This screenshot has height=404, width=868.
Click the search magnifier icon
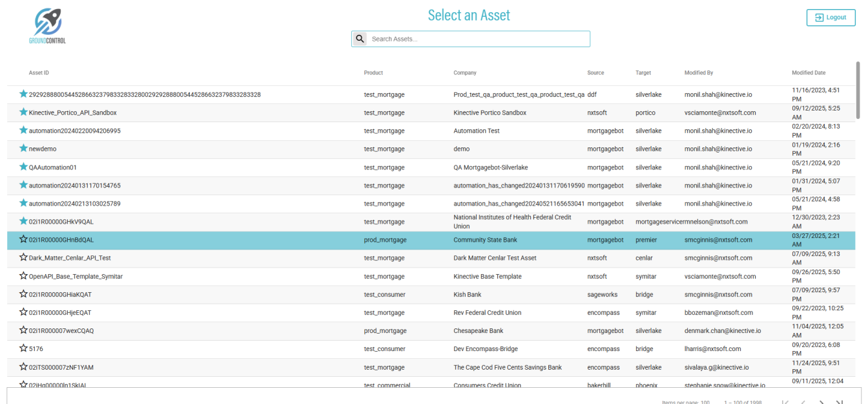360,39
